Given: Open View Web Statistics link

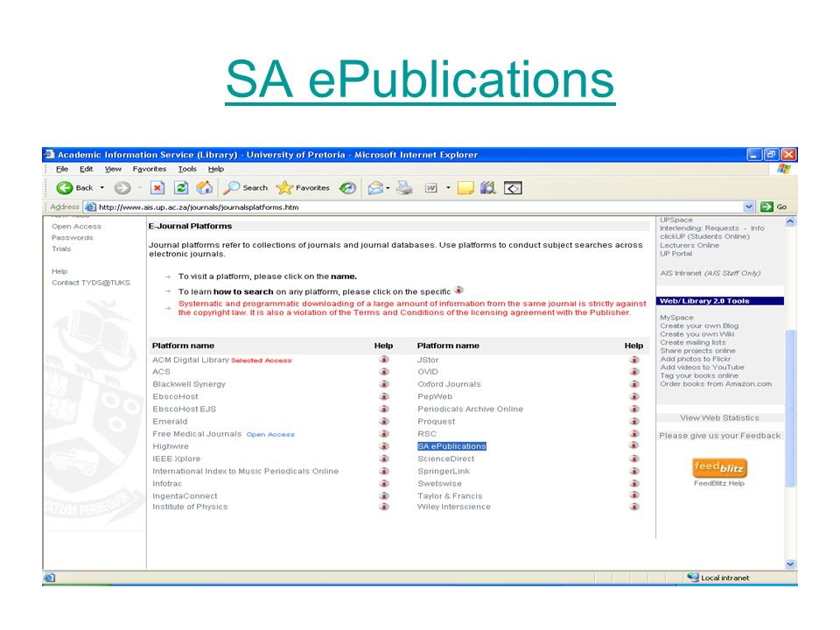Looking at the screenshot, I should (x=719, y=418).
